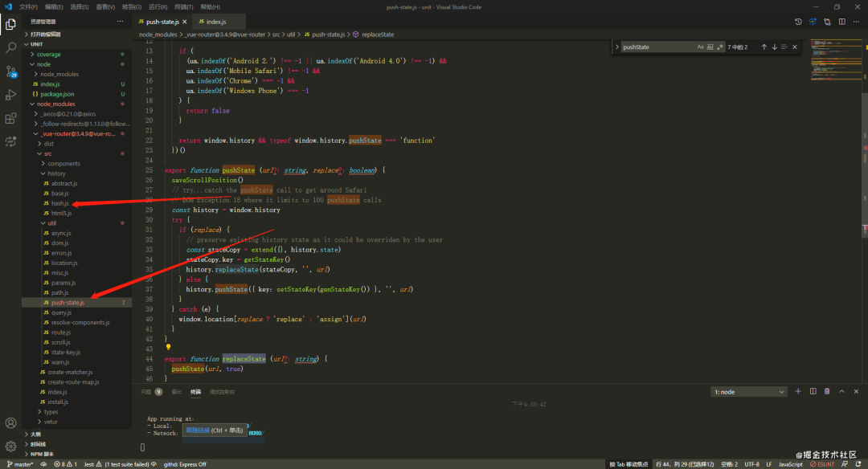Viewport: 868px width, 469px height.
Task: Toggle Use Regular Expression in find widget
Action: (720, 47)
